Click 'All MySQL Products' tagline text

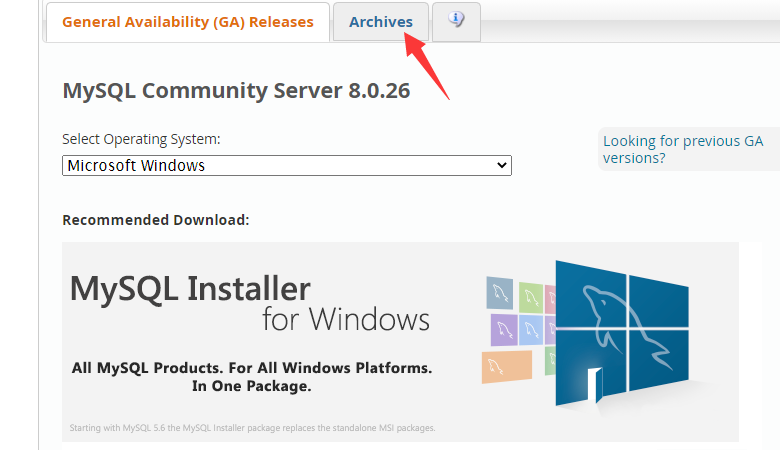pyautogui.click(x=252, y=377)
